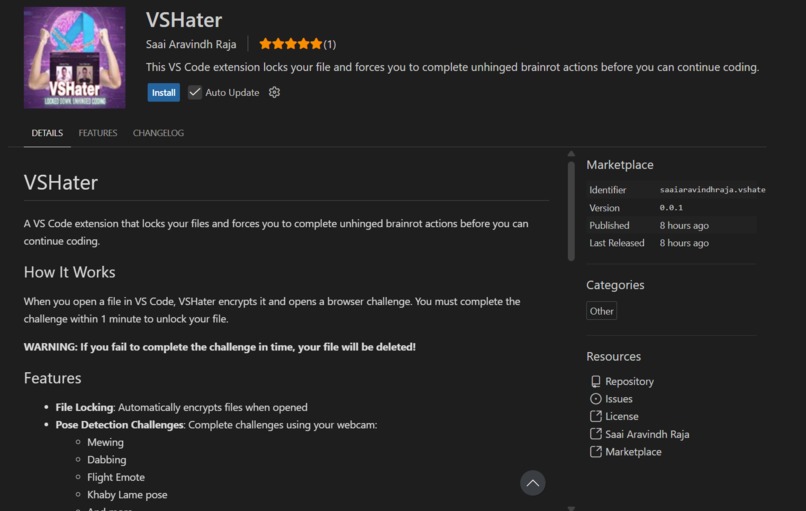
Task: Click the Resources section heading
Action: pyautogui.click(x=614, y=356)
